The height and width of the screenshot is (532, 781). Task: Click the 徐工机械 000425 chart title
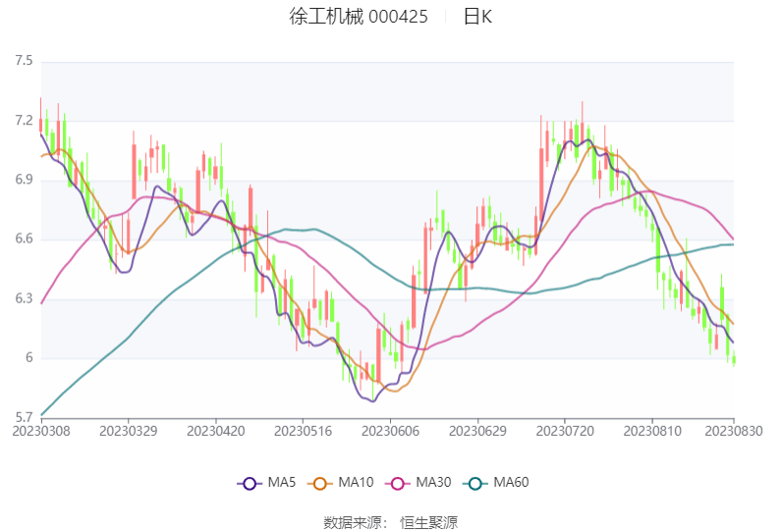tap(359, 17)
